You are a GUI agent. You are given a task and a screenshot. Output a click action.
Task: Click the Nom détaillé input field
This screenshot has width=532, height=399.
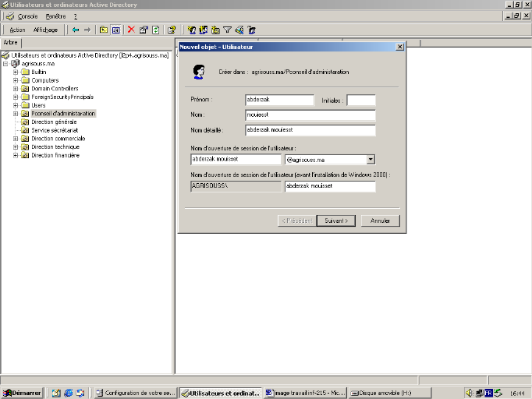[310, 130]
